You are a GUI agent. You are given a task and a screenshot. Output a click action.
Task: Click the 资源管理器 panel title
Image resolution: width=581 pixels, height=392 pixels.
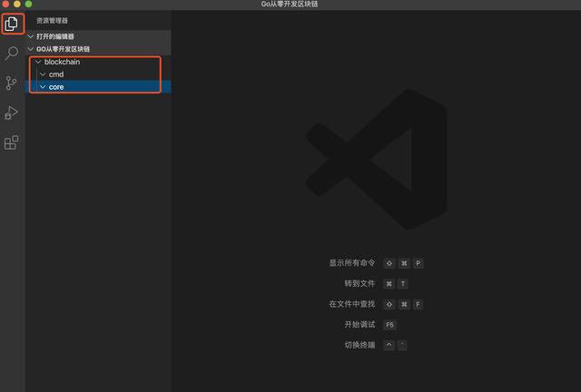click(53, 21)
